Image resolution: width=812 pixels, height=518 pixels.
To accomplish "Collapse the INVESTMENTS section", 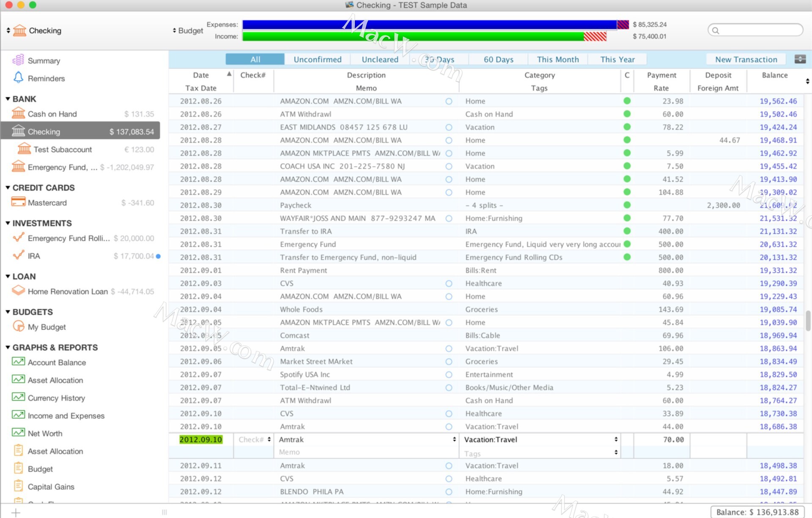I will tap(8, 223).
